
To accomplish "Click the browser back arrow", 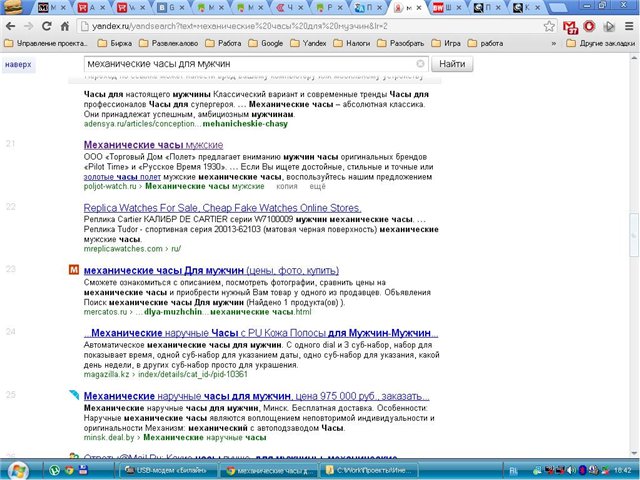I will [x=11, y=26].
